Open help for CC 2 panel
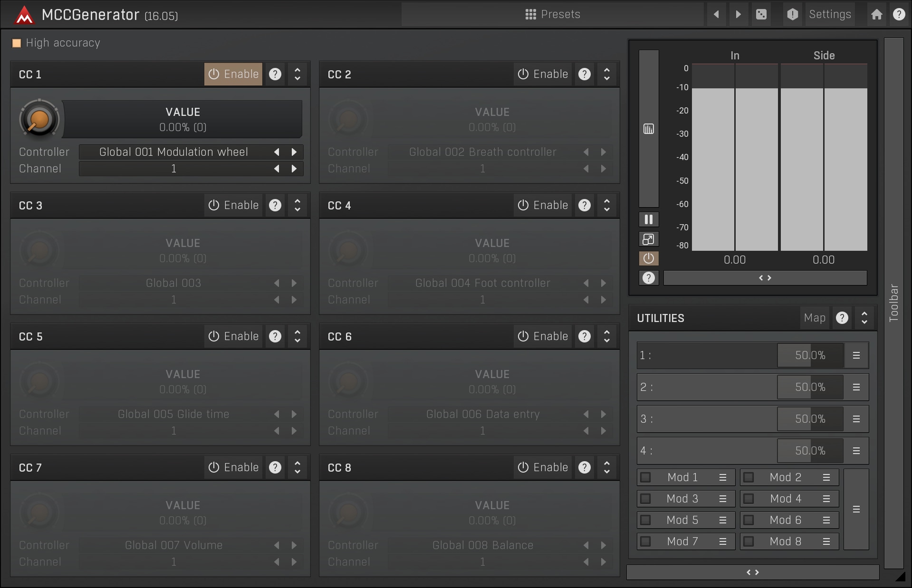This screenshot has height=588, width=912. click(x=585, y=74)
